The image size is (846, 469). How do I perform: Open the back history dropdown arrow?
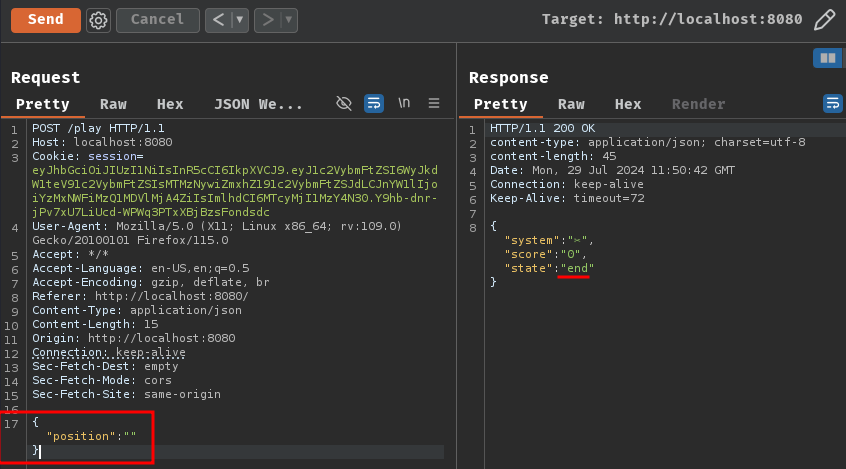pos(240,21)
